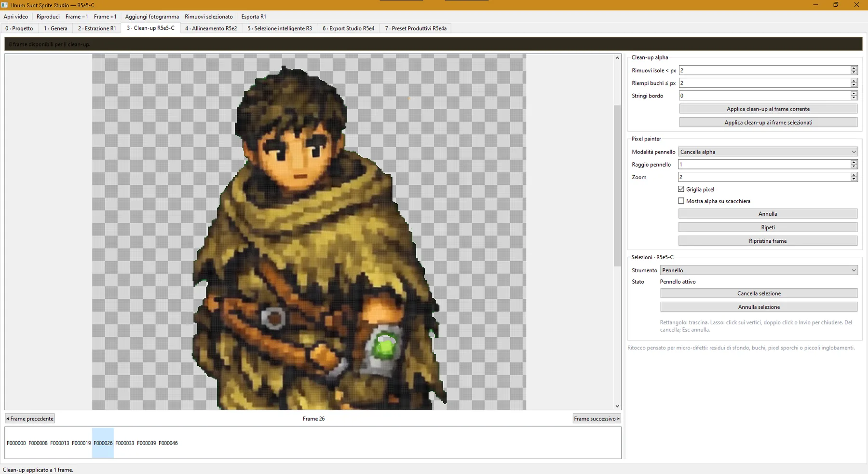Select frame F000019 in the strip
The height and width of the screenshot is (474, 868).
pyautogui.click(x=81, y=443)
